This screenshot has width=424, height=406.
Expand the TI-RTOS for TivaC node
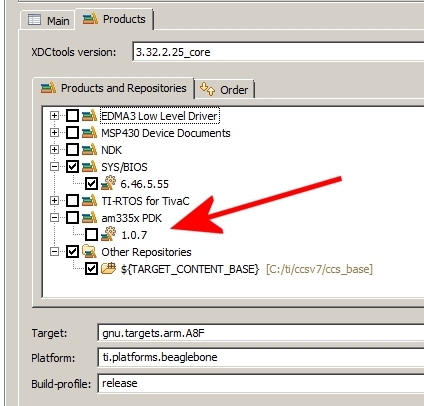[x=54, y=201]
